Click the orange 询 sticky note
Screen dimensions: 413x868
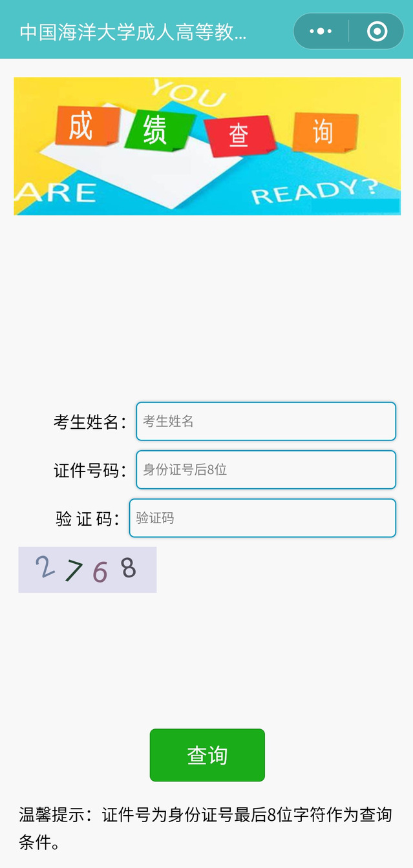click(323, 132)
